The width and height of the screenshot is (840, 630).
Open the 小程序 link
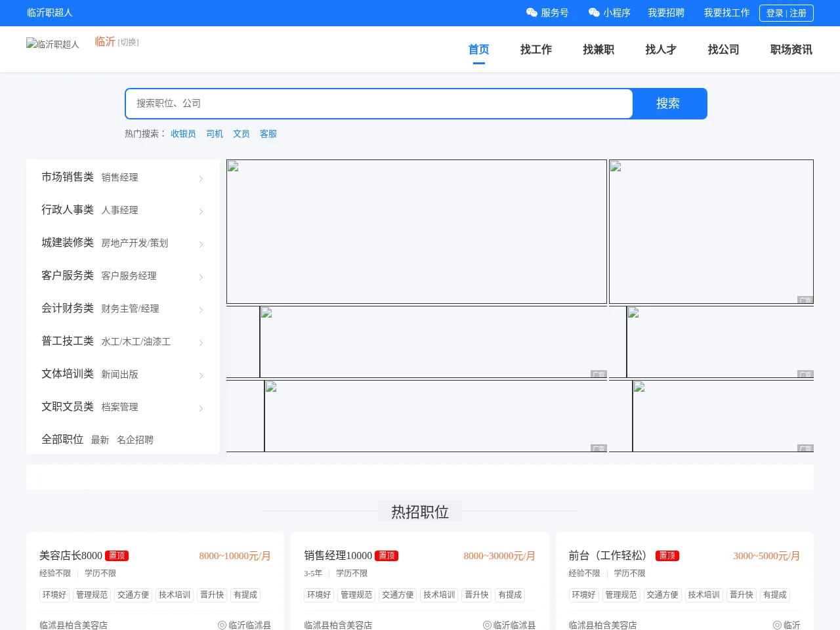617,12
